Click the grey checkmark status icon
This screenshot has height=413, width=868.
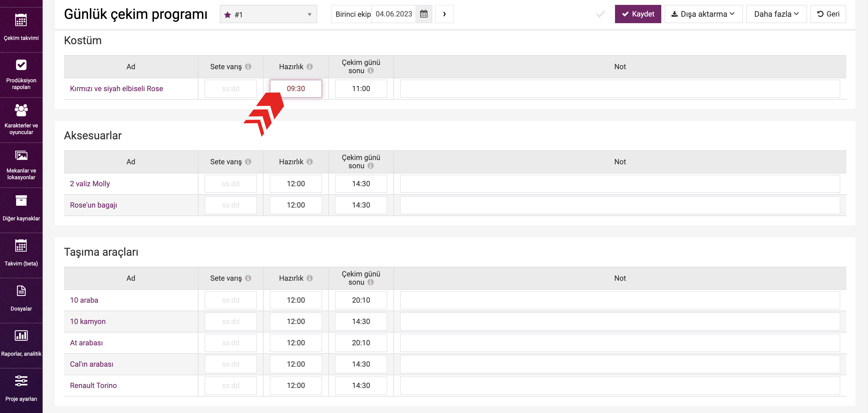(600, 14)
